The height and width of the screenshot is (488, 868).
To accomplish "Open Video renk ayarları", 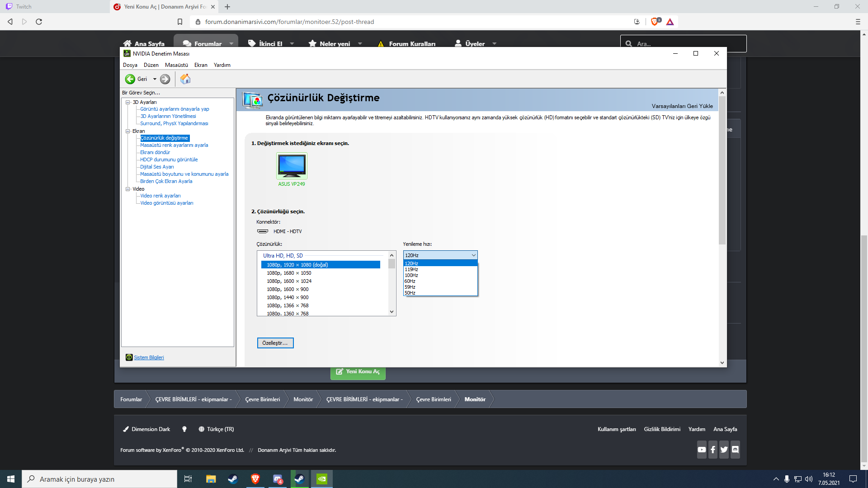I will [160, 196].
